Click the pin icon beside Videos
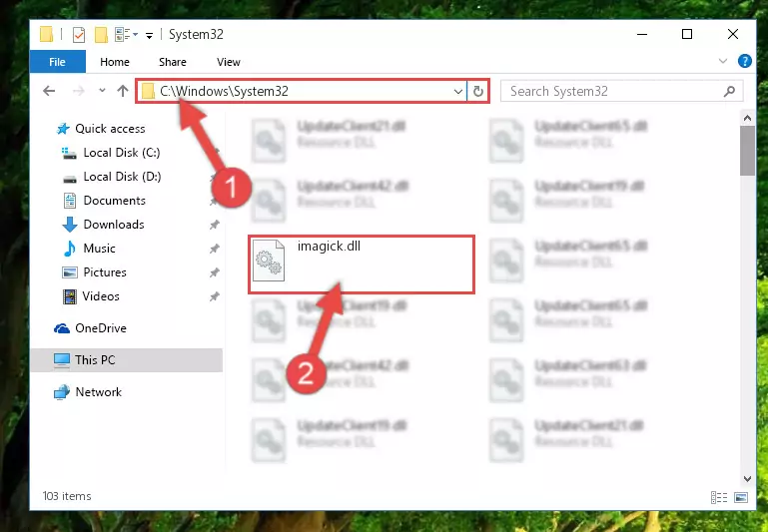The width and height of the screenshot is (768, 532). tap(214, 296)
